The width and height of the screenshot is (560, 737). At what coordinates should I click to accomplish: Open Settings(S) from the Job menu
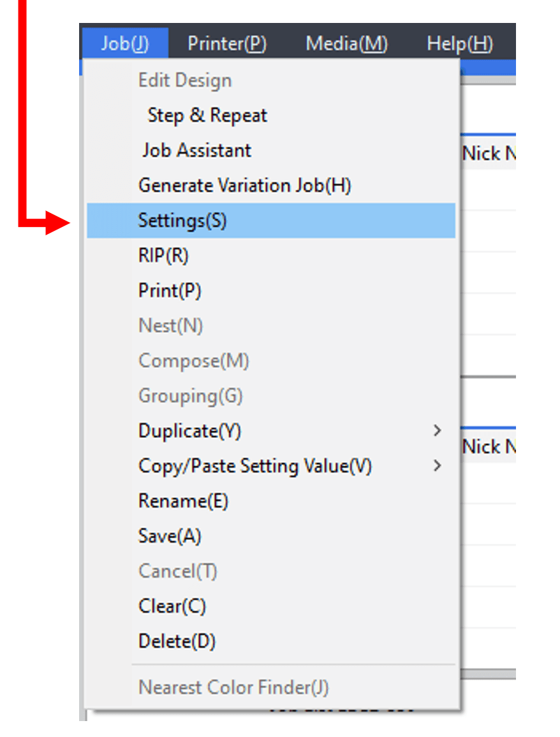(271, 221)
